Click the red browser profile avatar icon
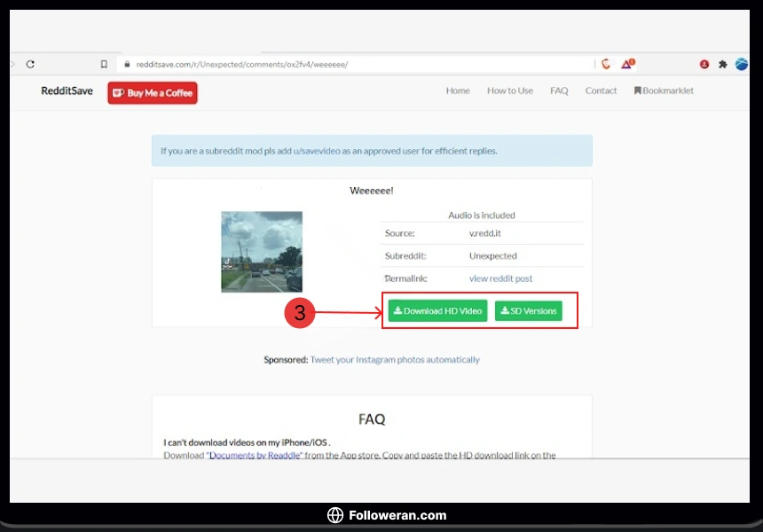 (704, 64)
